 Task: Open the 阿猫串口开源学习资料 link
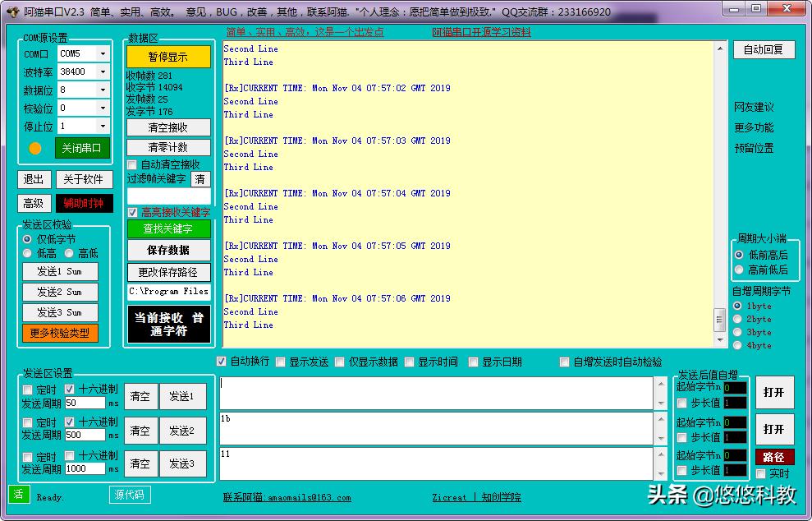click(481, 32)
